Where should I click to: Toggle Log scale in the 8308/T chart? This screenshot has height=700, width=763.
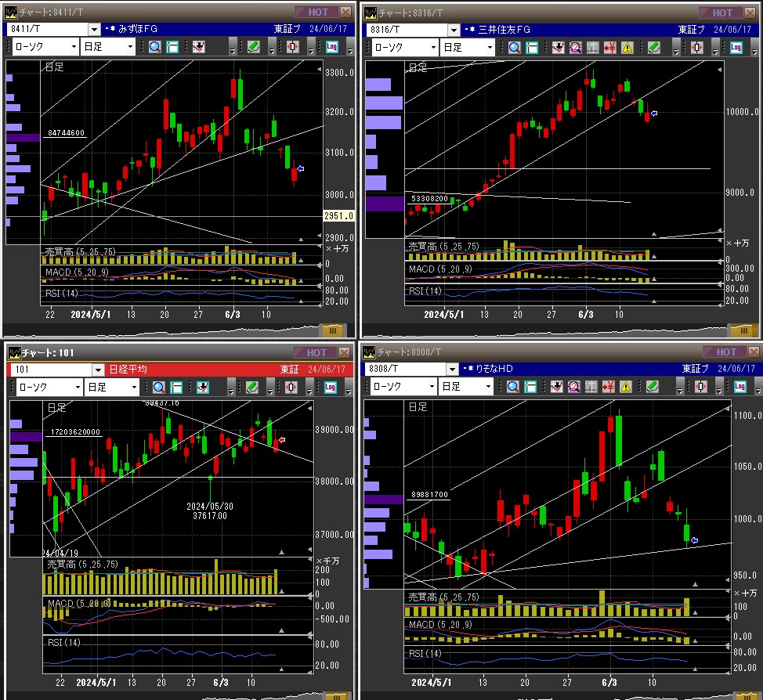pyautogui.click(x=739, y=387)
